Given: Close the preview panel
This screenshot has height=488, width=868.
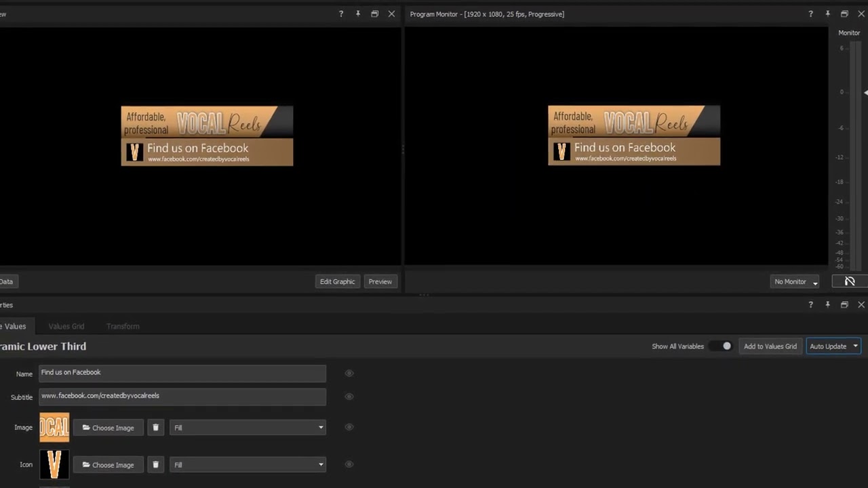Looking at the screenshot, I should tap(391, 14).
